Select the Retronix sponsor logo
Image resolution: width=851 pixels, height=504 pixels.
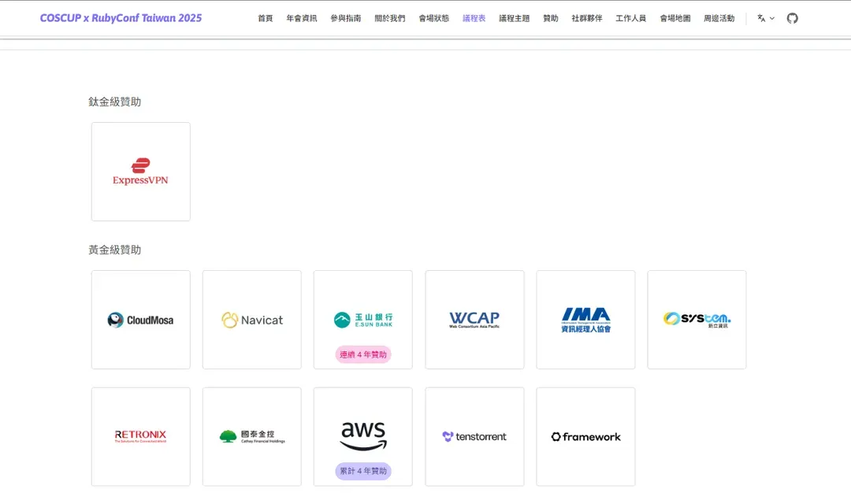pos(140,436)
